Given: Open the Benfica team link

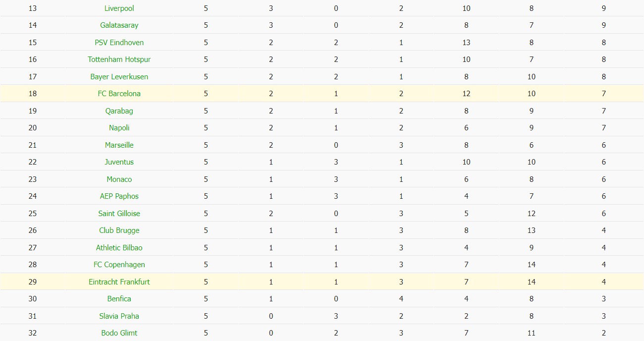Looking at the screenshot, I should [119, 299].
